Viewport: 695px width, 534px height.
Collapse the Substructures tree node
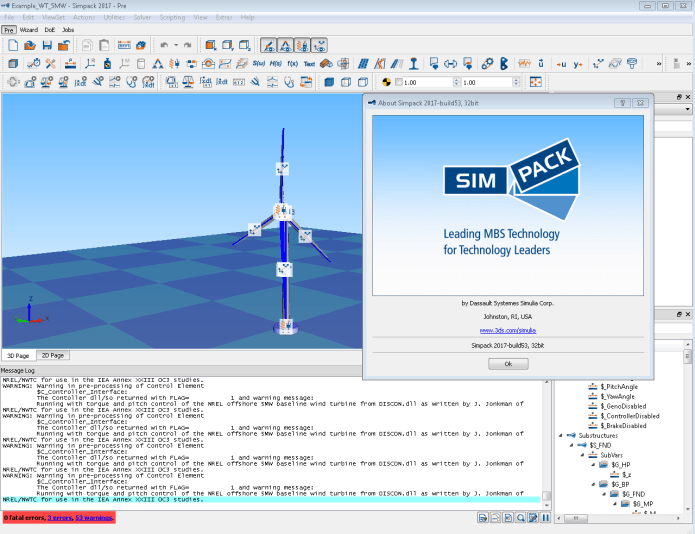coord(560,435)
